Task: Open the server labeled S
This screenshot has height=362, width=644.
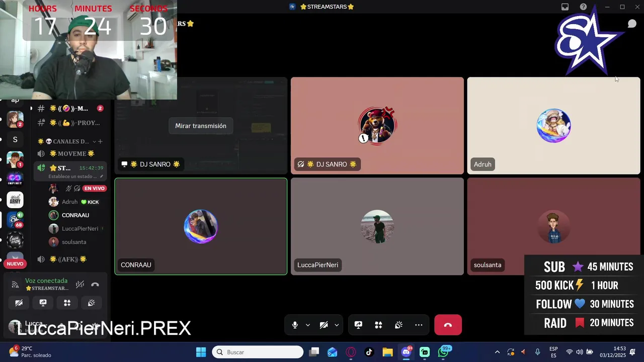Action: [x=15, y=139]
